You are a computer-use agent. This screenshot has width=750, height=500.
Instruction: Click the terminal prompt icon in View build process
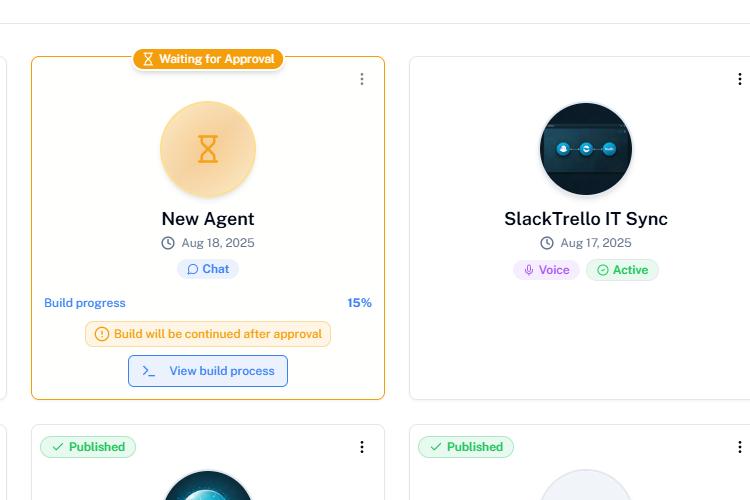pyautogui.click(x=148, y=371)
